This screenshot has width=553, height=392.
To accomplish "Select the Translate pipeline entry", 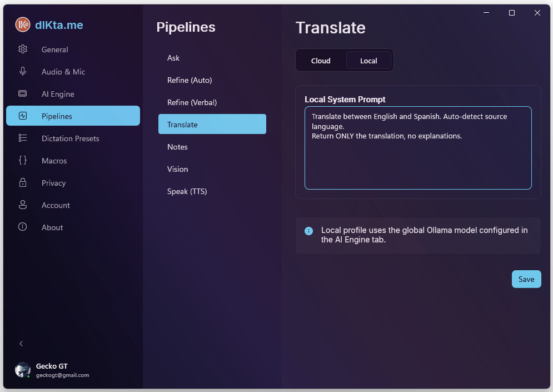I will coord(212,124).
